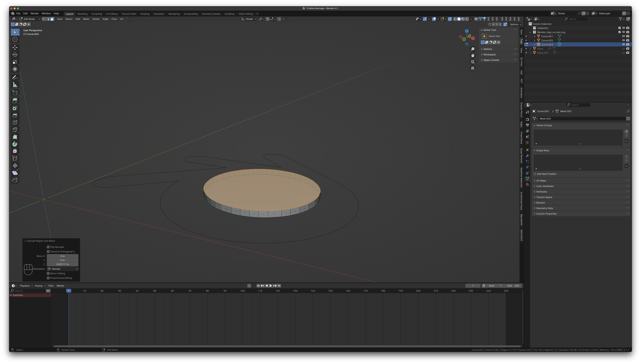The image size is (641, 364).
Task: Open the File menu
Action: coord(18,14)
